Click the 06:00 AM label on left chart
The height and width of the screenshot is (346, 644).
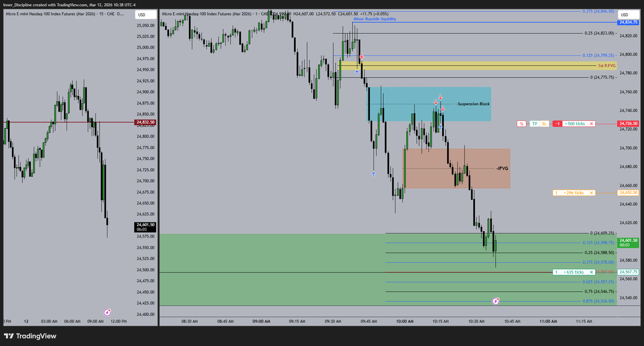click(71, 321)
